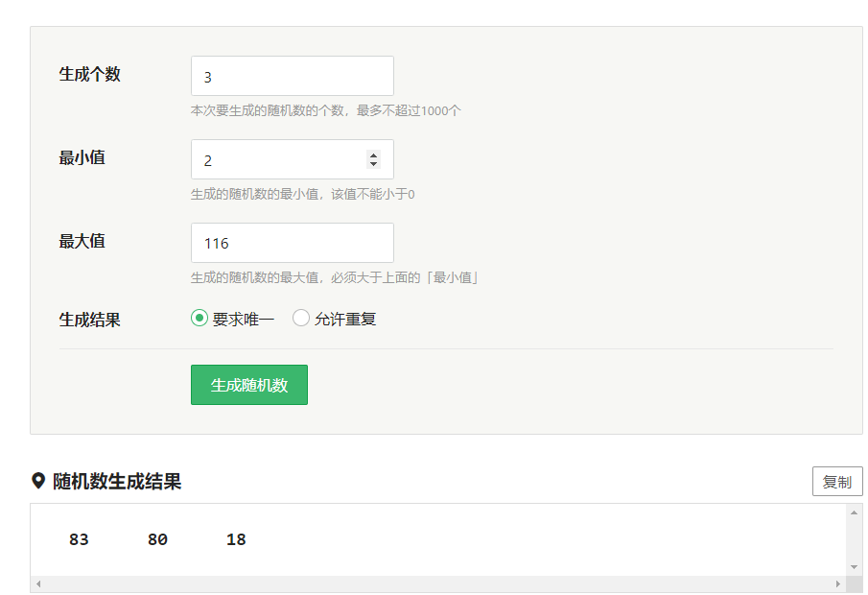Click the result box scroll up arrow
The width and height of the screenshot is (868, 595).
855,513
